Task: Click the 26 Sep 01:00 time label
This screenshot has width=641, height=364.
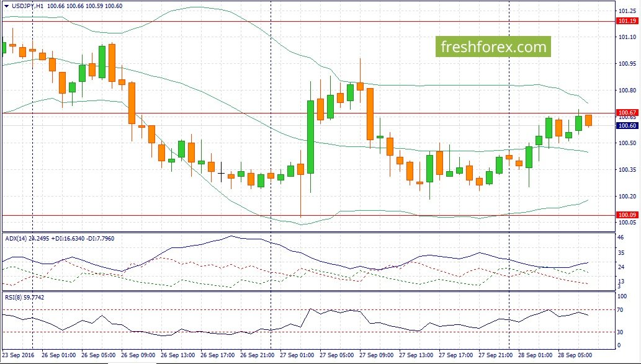Action: [59, 355]
